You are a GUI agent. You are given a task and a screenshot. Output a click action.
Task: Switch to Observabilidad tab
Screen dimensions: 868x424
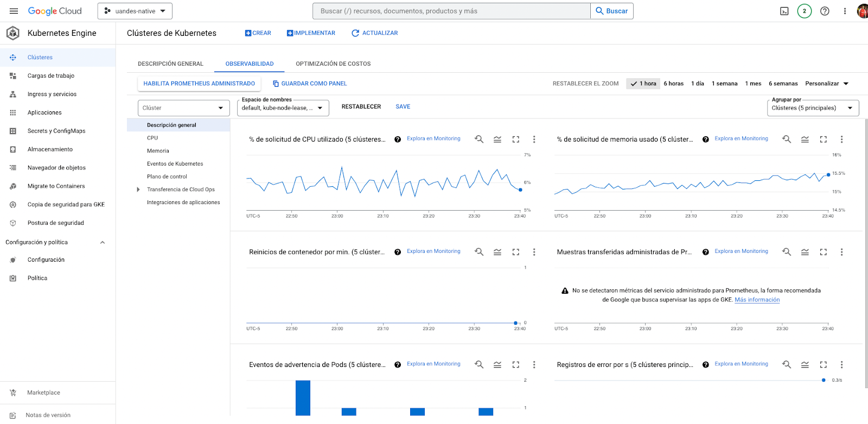click(250, 64)
